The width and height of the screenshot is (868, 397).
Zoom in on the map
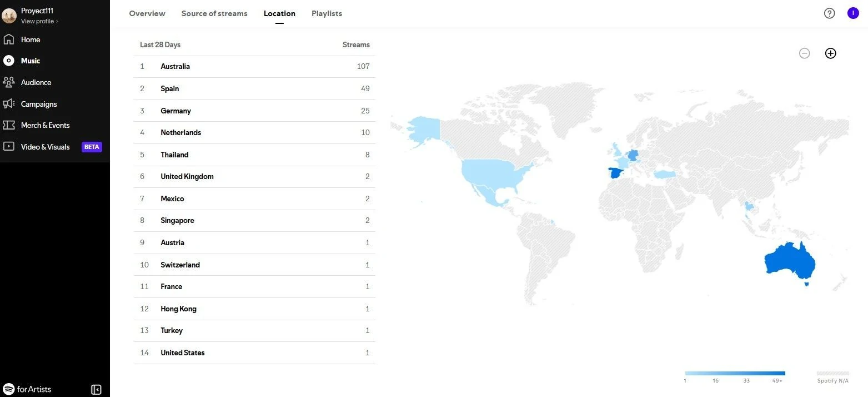[x=830, y=53]
